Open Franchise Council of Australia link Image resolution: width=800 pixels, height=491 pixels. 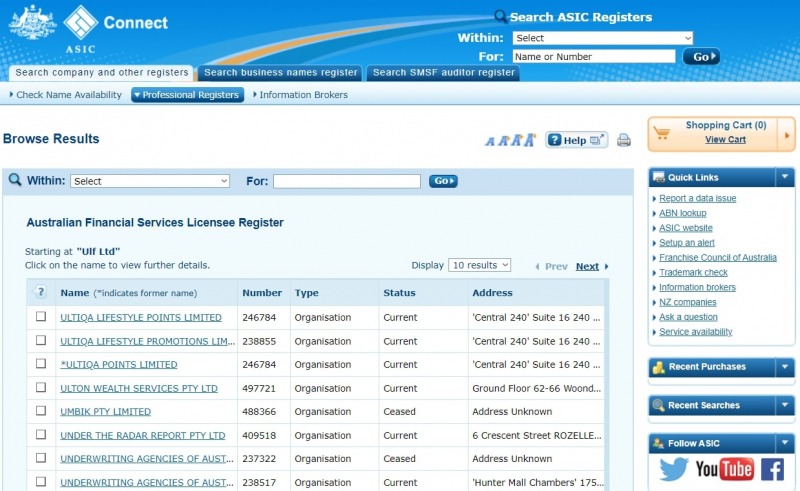pyautogui.click(x=718, y=257)
